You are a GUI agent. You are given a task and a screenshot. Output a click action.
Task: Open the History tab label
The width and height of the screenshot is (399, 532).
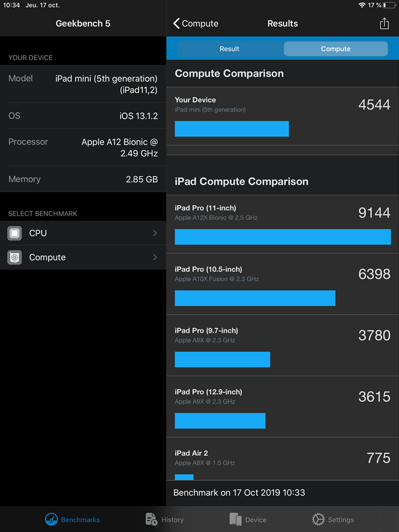click(x=172, y=520)
